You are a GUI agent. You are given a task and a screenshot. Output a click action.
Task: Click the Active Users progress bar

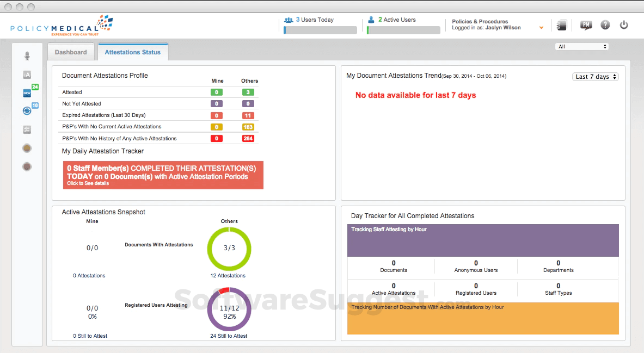[403, 30]
